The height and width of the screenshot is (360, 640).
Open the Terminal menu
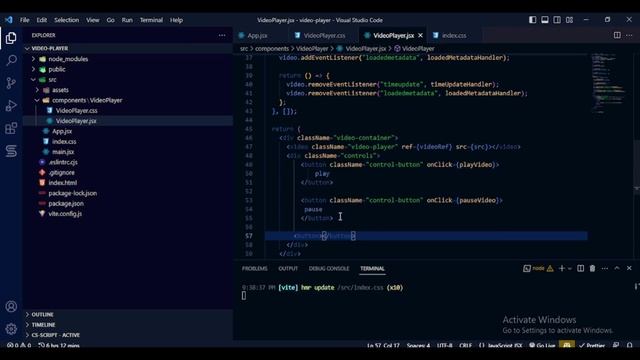pyautogui.click(x=151, y=20)
